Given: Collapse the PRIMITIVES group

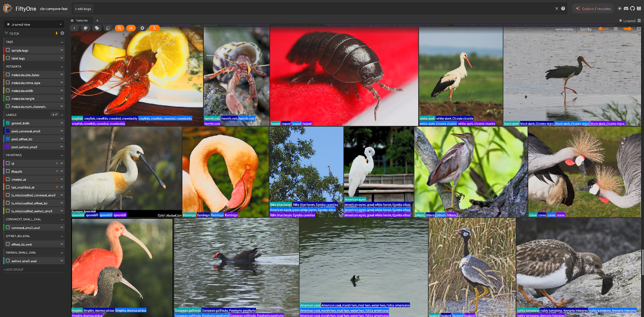Looking at the screenshot, I should (62, 155).
